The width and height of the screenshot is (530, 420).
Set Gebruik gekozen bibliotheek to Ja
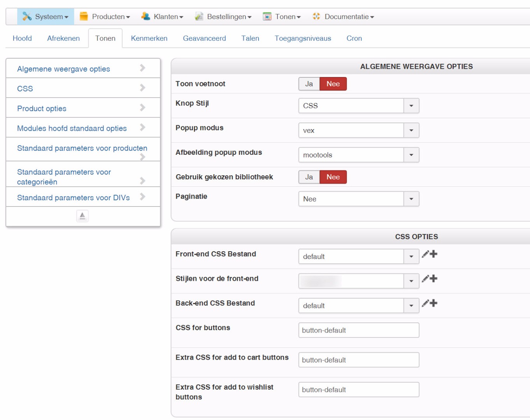[x=309, y=177]
